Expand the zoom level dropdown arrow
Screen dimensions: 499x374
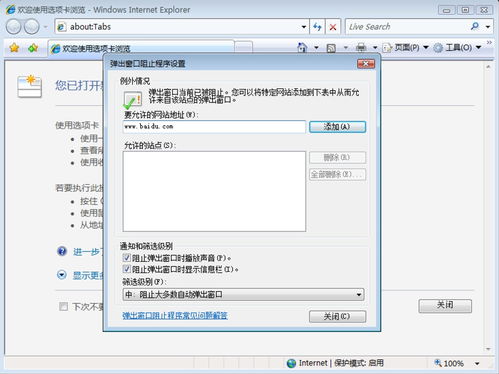point(477,363)
